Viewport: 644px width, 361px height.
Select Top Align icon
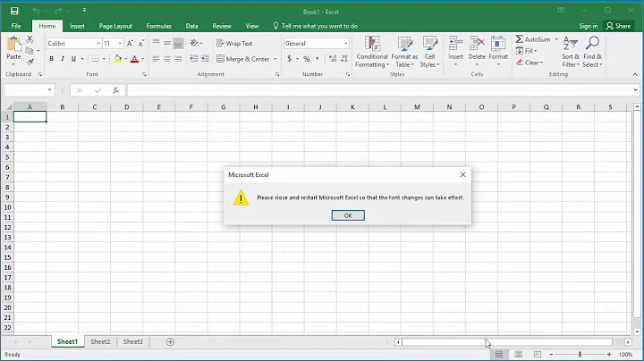point(156,42)
